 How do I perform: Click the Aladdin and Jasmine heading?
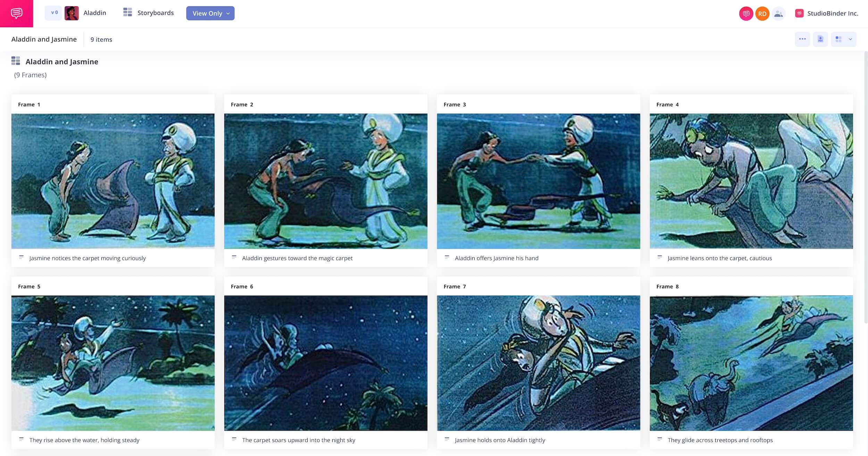pos(62,61)
